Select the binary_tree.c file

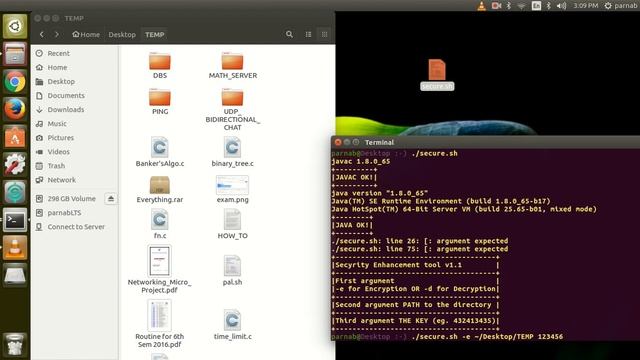[x=233, y=152]
